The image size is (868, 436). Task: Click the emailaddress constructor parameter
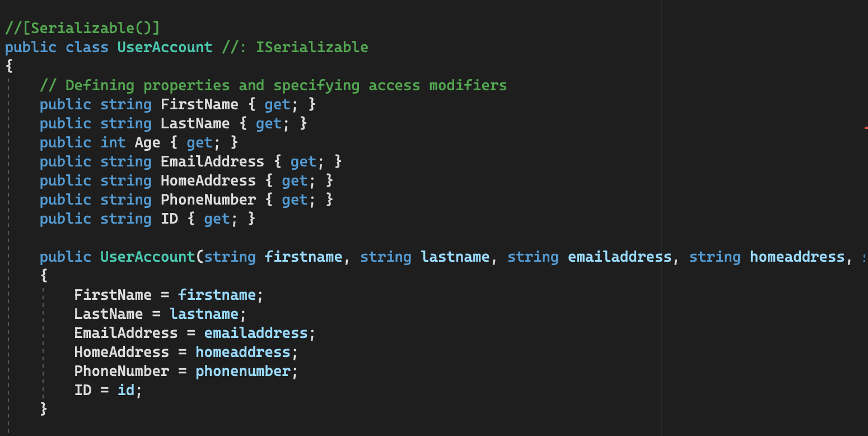tap(619, 257)
